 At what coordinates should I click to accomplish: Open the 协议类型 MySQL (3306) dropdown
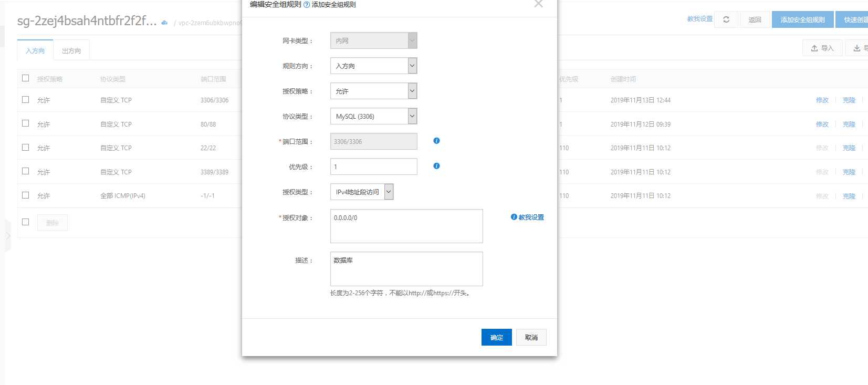click(374, 116)
